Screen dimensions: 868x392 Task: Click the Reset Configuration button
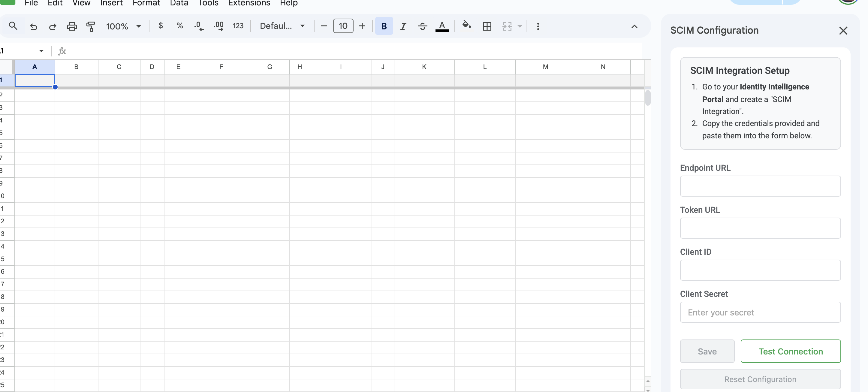tap(760, 379)
